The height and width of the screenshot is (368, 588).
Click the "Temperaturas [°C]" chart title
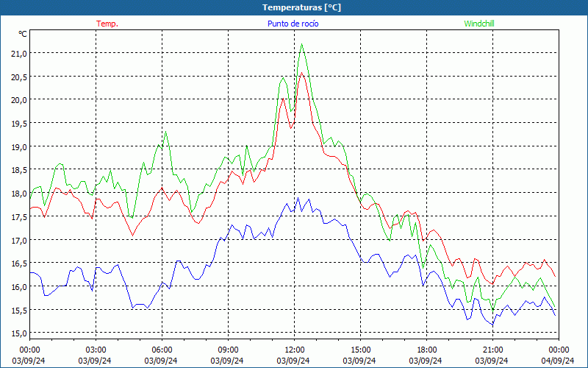(301, 7)
